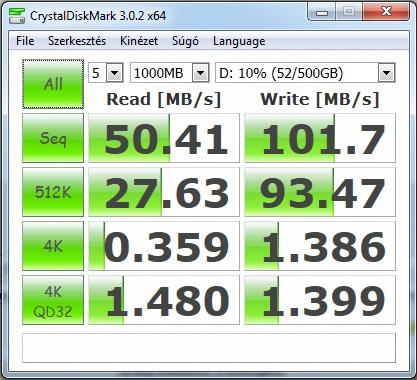Select the Seq read result 50.41
The width and height of the screenshot is (417, 380).
click(x=164, y=138)
